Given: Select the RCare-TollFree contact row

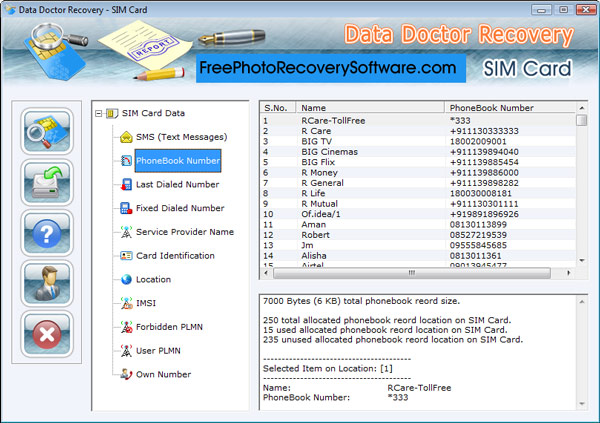Looking at the screenshot, I should click(418, 121).
